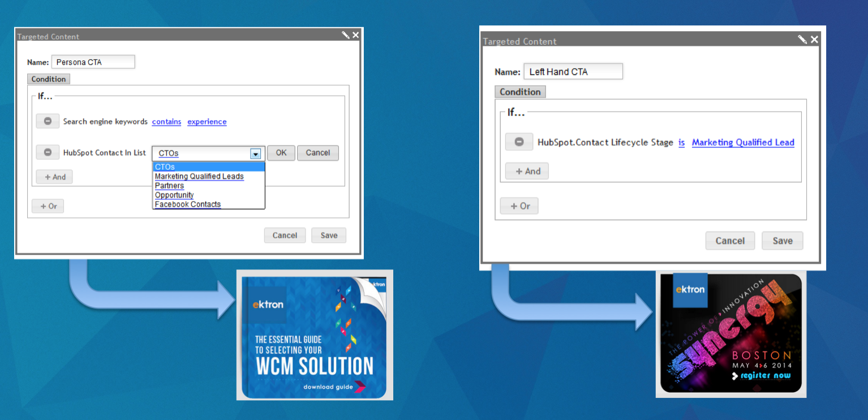Cancel the Left Hand CTA dialog
This screenshot has height=420, width=868.
click(x=730, y=241)
